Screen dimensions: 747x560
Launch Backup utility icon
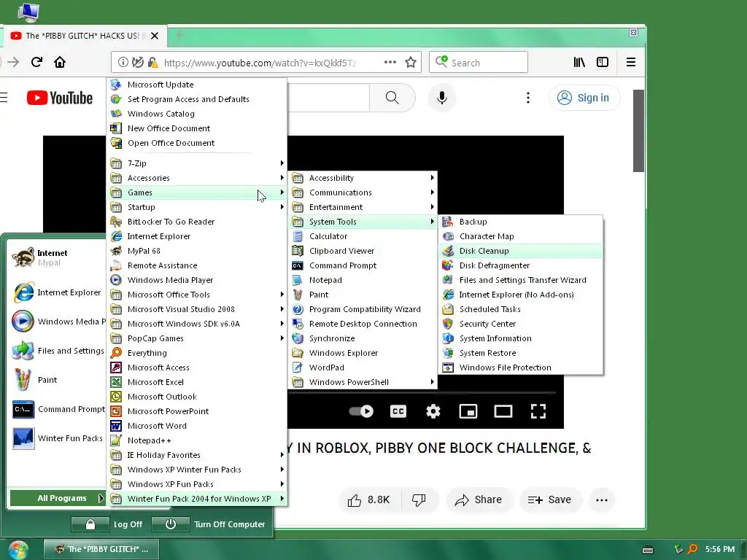pos(447,222)
